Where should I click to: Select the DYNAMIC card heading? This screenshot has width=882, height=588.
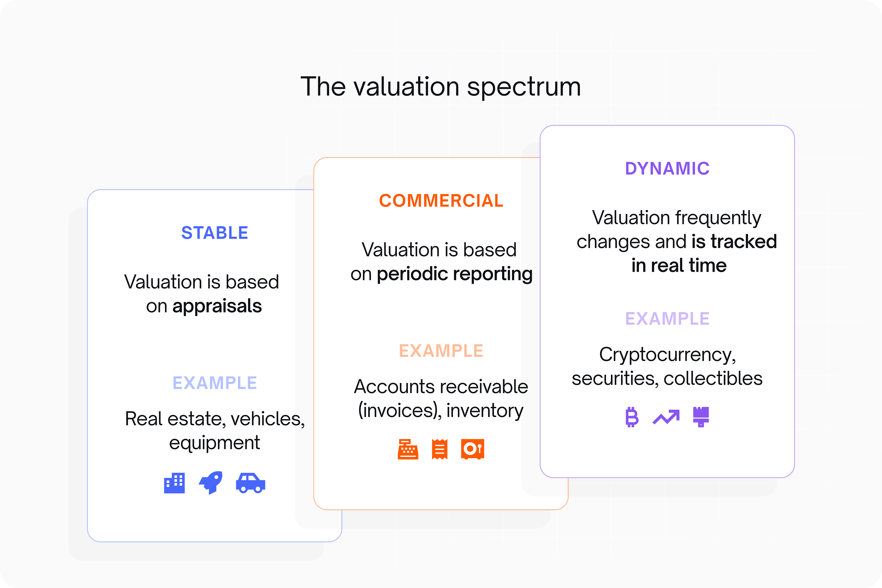667,168
